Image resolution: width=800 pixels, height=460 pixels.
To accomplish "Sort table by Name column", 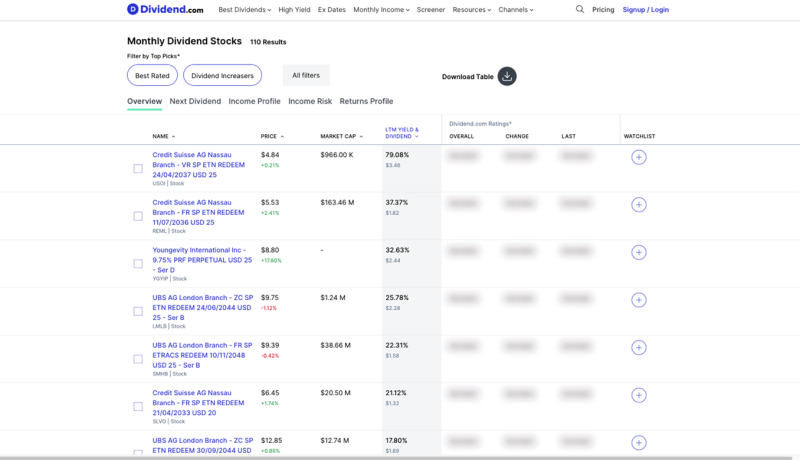I will pos(163,136).
